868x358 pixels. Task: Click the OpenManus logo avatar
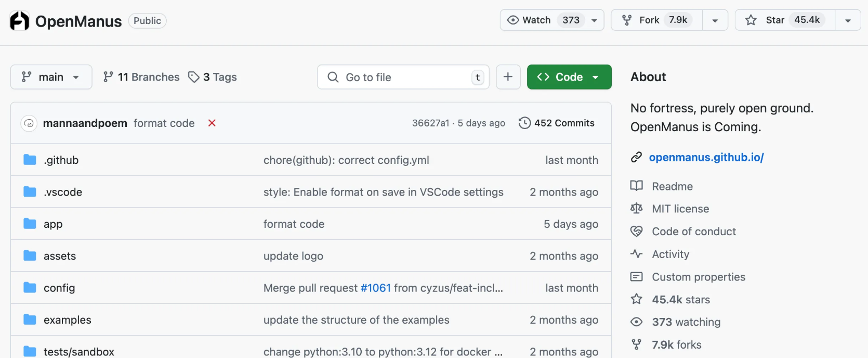coord(20,21)
